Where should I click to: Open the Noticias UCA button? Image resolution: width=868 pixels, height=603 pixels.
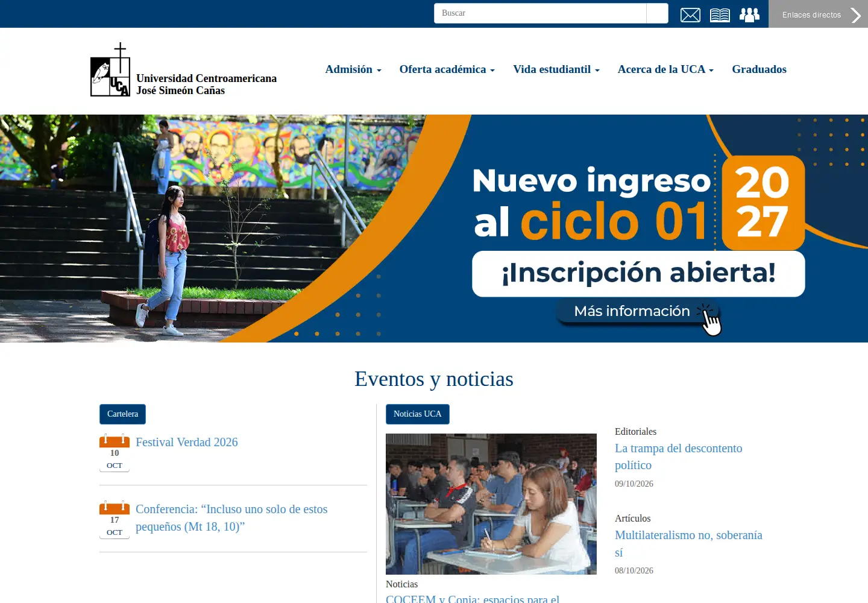point(418,414)
